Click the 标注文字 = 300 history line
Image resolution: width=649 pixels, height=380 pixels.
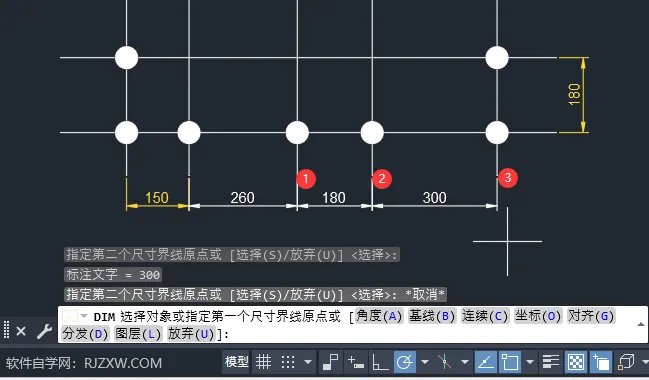[x=113, y=274]
